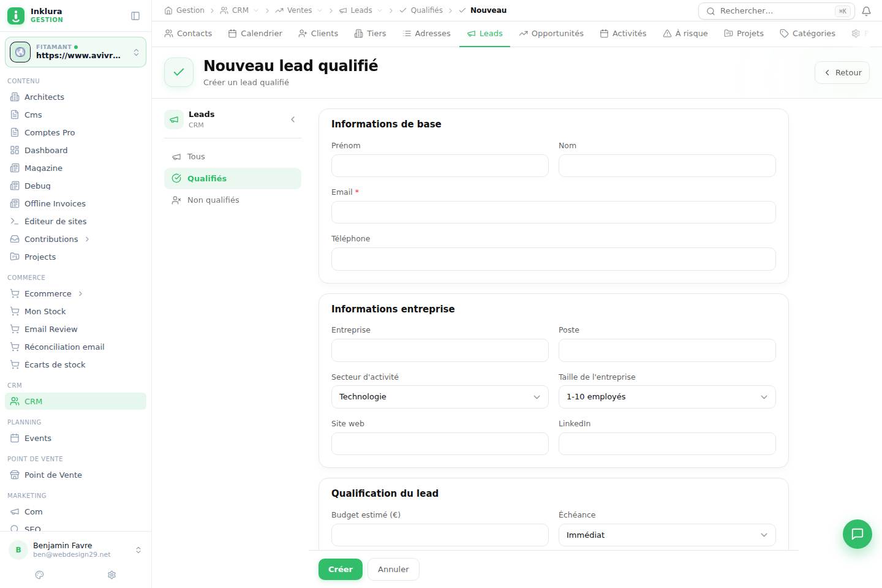Go to Dashboard in the sidebar
The height and width of the screenshot is (588, 882).
pos(76,150)
